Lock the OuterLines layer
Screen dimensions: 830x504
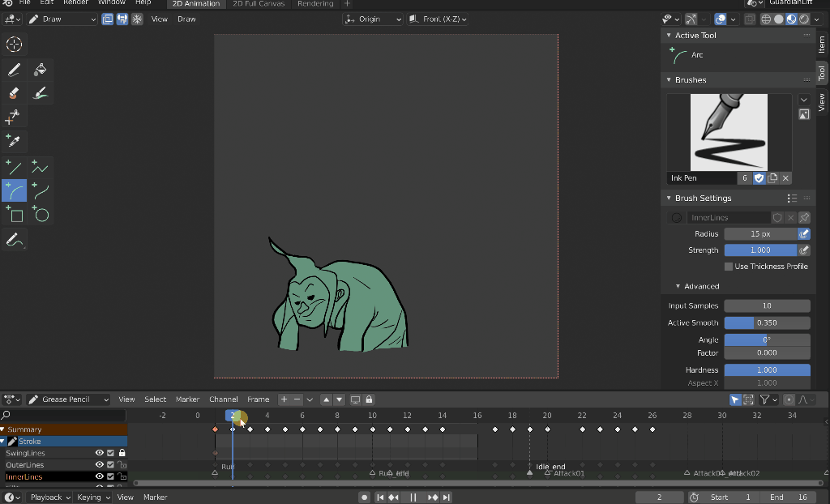121,464
